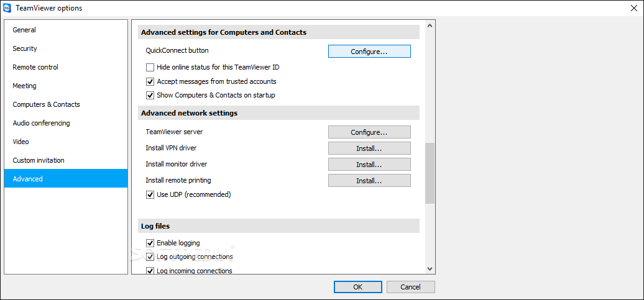Click the vertical scrollbar thumb
The image size is (644, 300).
click(430, 173)
